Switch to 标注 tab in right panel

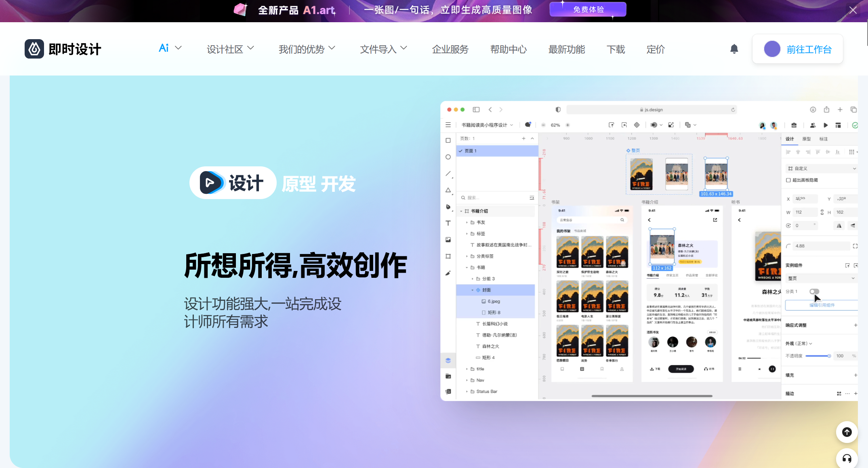coord(824,139)
